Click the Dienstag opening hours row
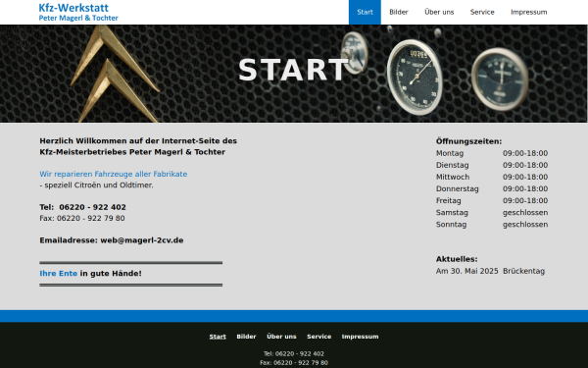Image resolution: width=588 pixels, height=368 pixels. click(492, 165)
